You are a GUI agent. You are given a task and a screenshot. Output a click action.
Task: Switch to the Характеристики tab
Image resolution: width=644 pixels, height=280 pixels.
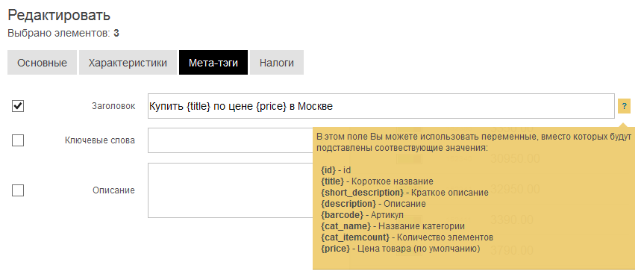tap(128, 63)
